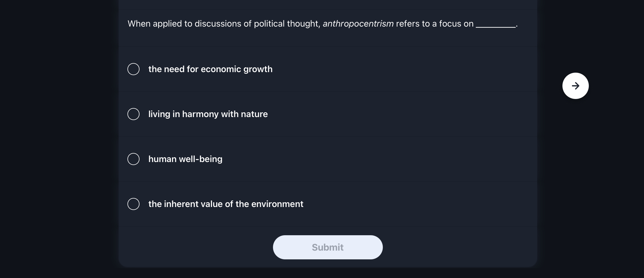Click the white circular navigation control
Viewport: 644px width, 278px height.
tap(575, 86)
